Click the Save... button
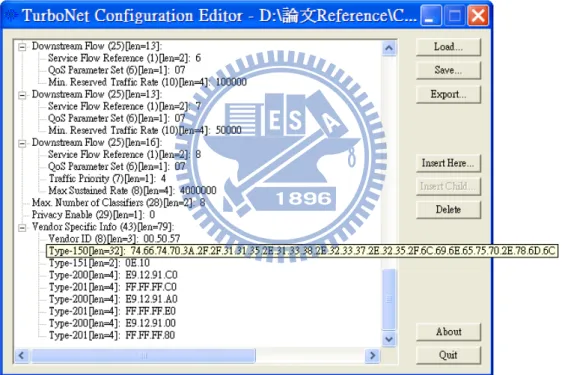 448,70
